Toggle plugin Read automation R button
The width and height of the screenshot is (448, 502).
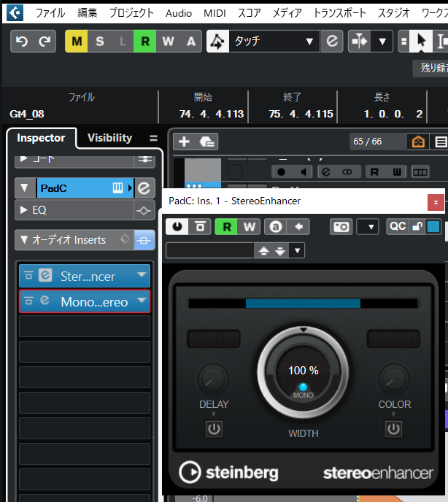(226, 227)
